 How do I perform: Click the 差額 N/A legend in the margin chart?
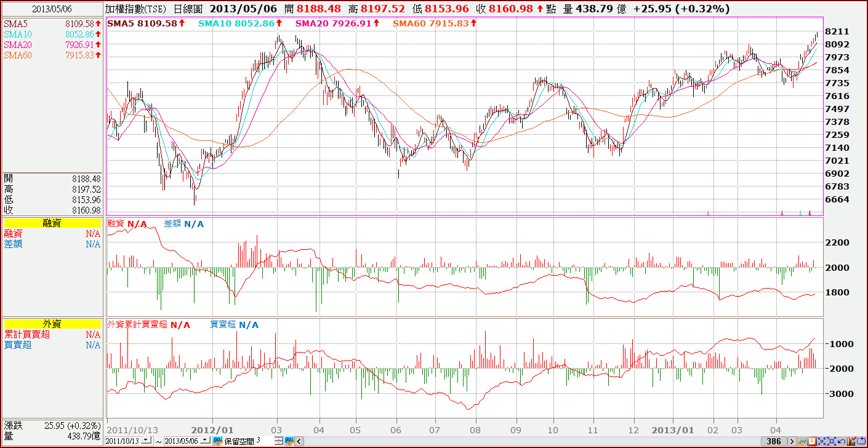point(184,224)
